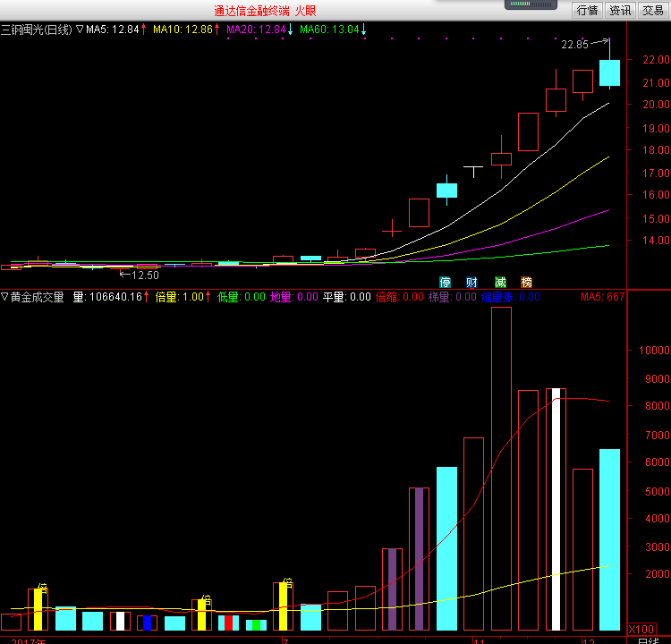Click the signal strength indicator in title bar
Screen dimensions: 671x644
click(531, 4)
